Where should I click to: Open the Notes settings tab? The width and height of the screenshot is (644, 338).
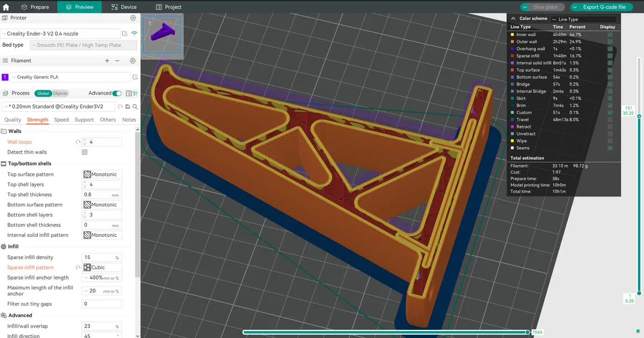[x=129, y=120]
